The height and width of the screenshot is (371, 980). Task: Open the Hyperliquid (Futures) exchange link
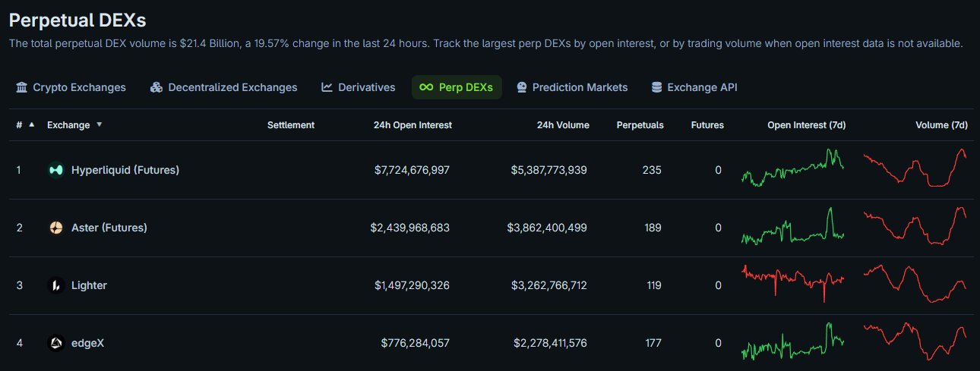coord(125,171)
